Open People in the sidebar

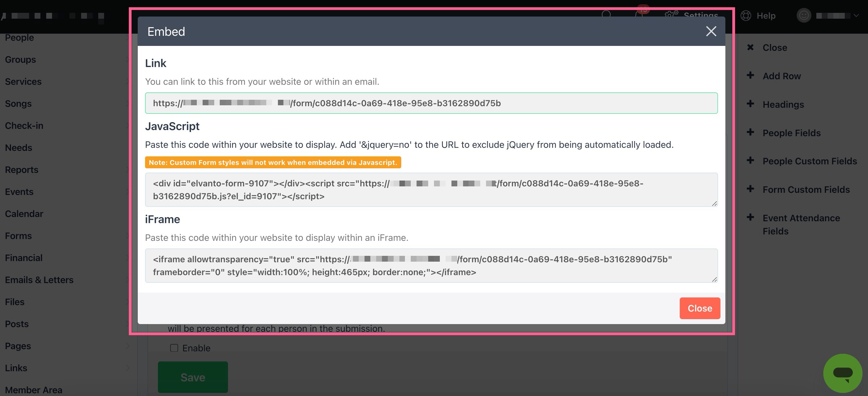pyautogui.click(x=20, y=37)
